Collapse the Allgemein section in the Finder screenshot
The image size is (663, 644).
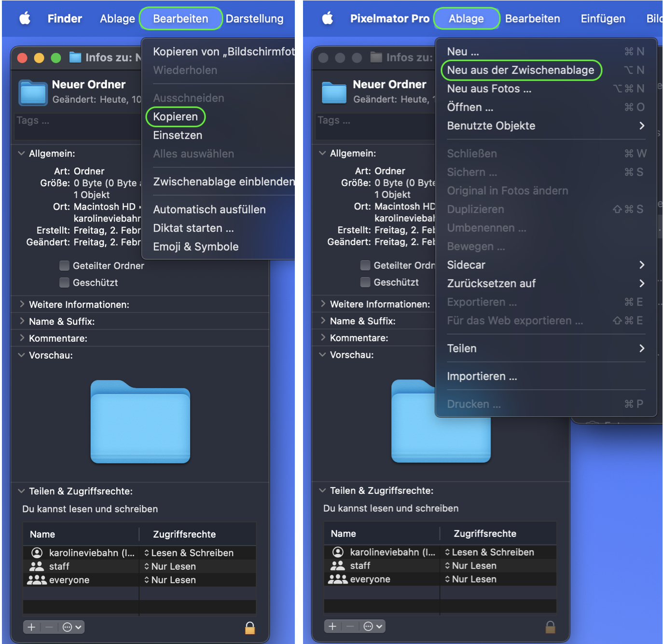(x=22, y=153)
